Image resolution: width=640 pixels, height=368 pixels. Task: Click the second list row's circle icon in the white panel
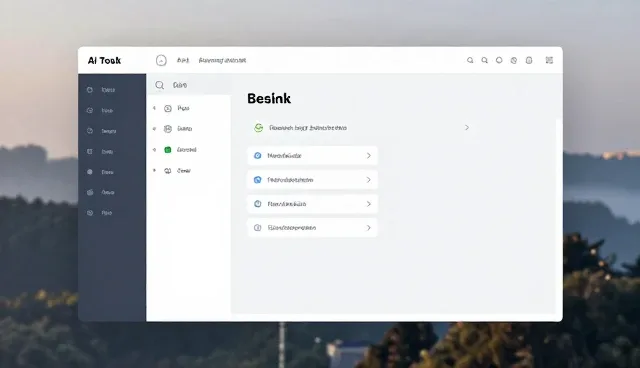pos(168,129)
